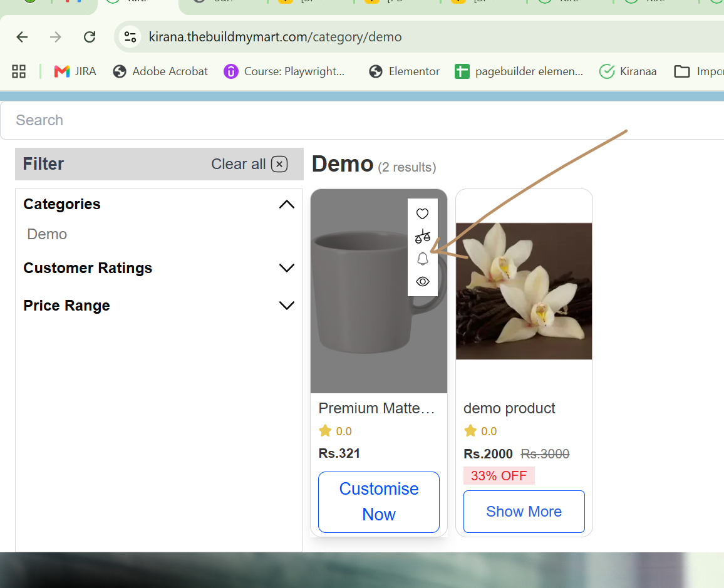Click the Premium Matte star rating

pyautogui.click(x=335, y=431)
